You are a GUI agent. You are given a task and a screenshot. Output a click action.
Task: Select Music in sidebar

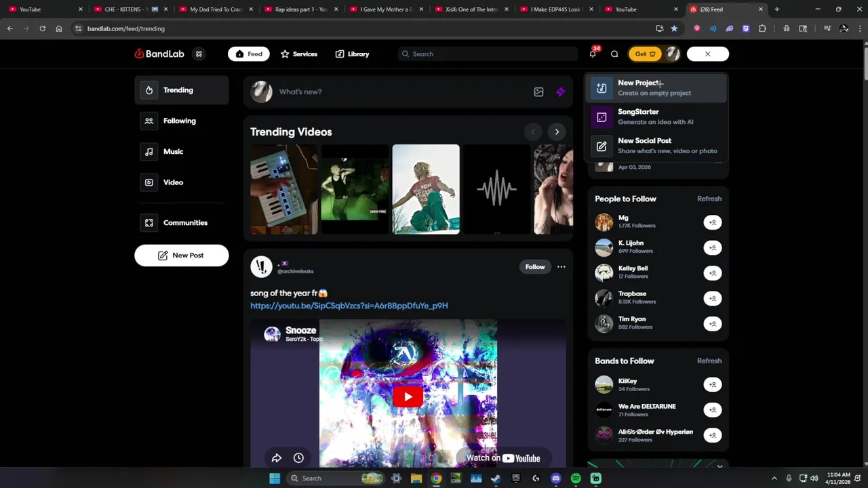tap(182, 151)
